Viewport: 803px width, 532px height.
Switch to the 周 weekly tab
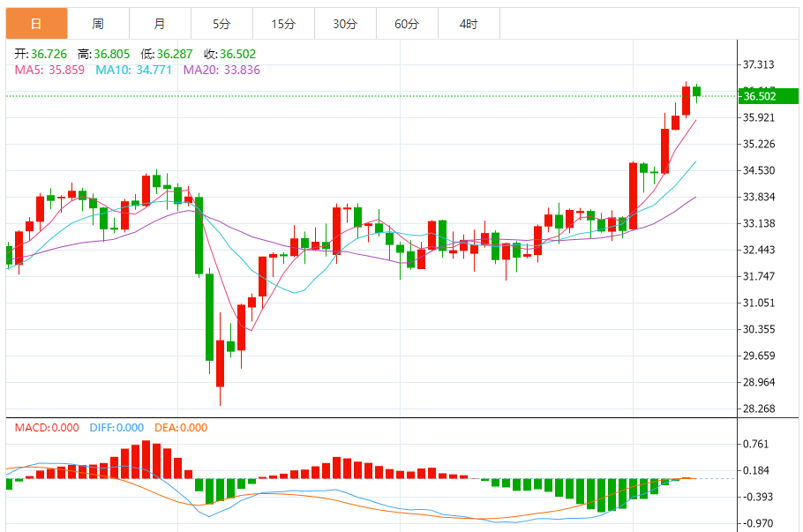(98, 24)
